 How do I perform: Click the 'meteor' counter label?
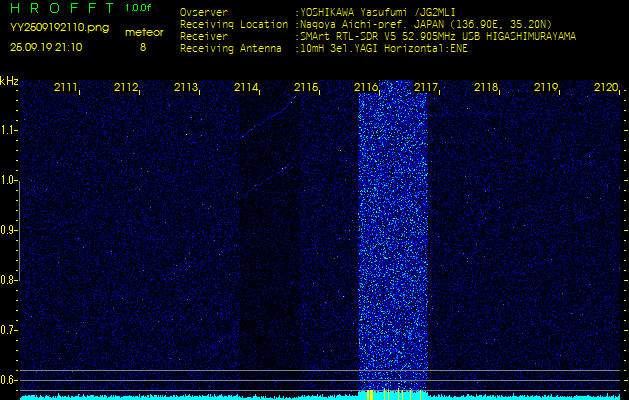[x=144, y=33]
